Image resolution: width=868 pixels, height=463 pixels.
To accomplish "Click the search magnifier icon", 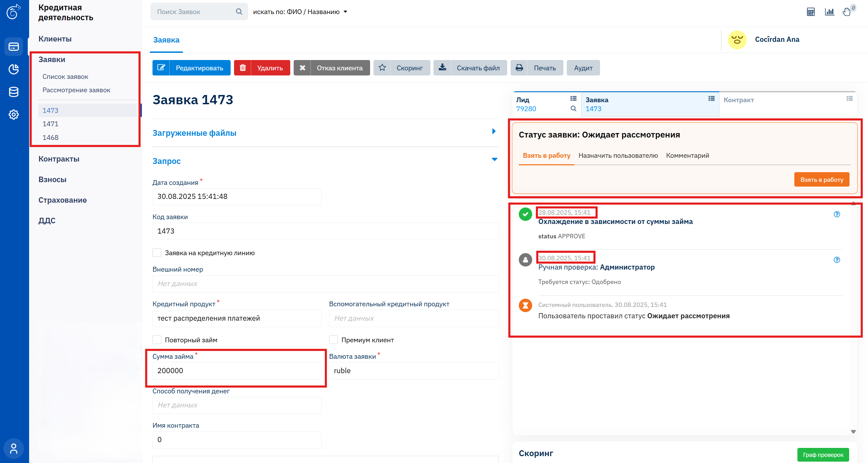I will pos(239,12).
